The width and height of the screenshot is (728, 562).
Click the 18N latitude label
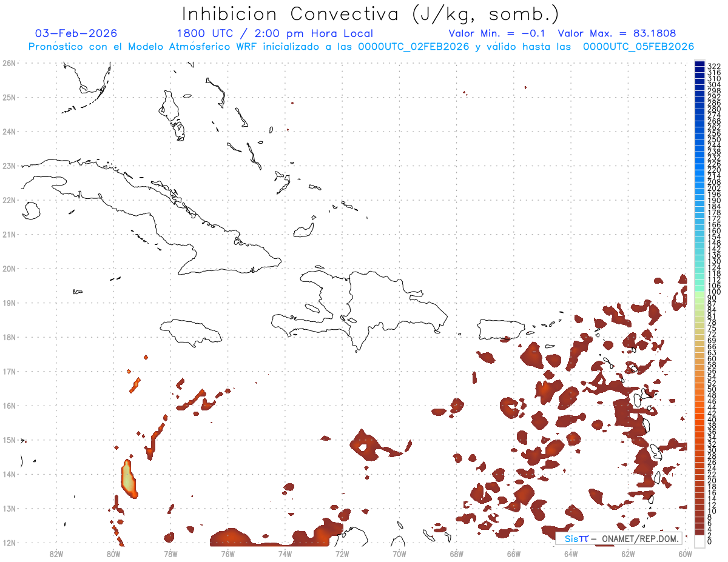point(9,337)
